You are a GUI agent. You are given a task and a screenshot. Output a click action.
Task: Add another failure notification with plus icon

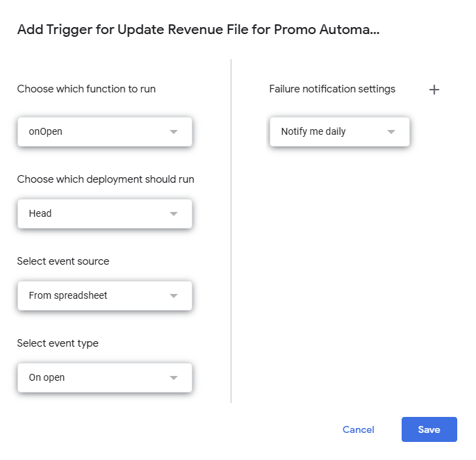(x=434, y=90)
